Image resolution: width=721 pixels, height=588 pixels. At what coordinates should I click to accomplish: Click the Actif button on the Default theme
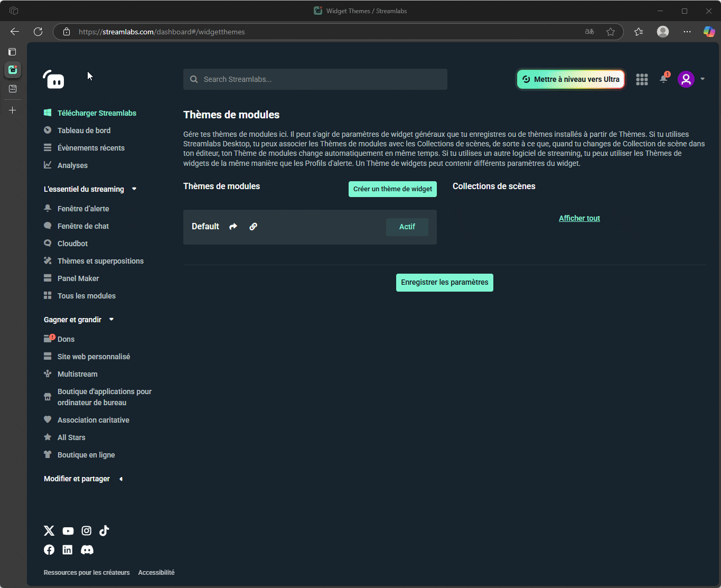click(407, 227)
